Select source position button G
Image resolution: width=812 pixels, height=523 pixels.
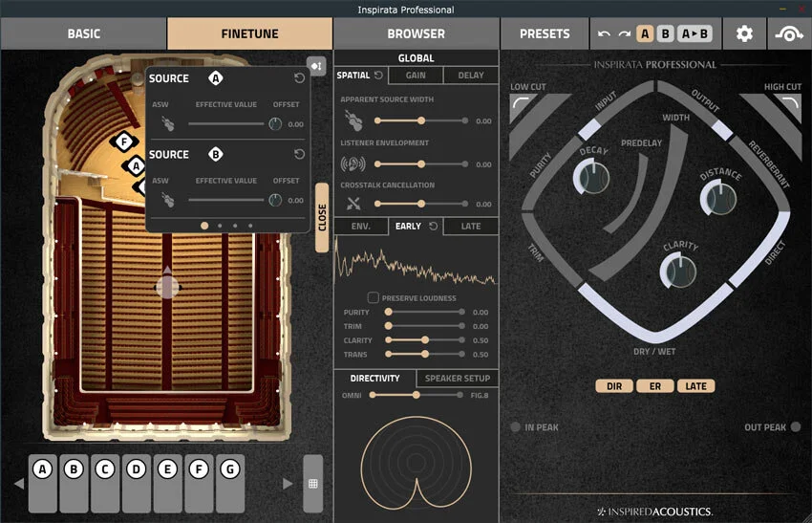pyautogui.click(x=230, y=484)
